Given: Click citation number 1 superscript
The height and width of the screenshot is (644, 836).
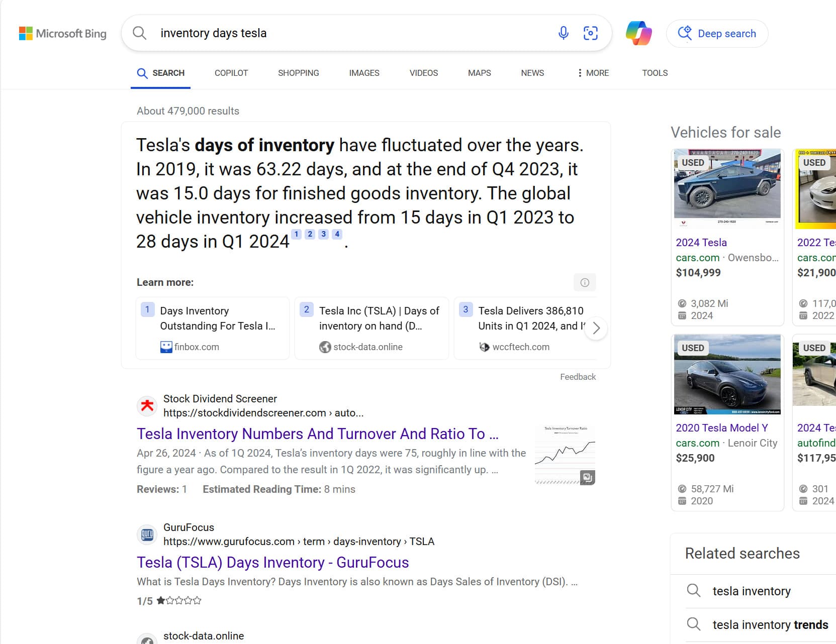Looking at the screenshot, I should pyautogui.click(x=297, y=234).
